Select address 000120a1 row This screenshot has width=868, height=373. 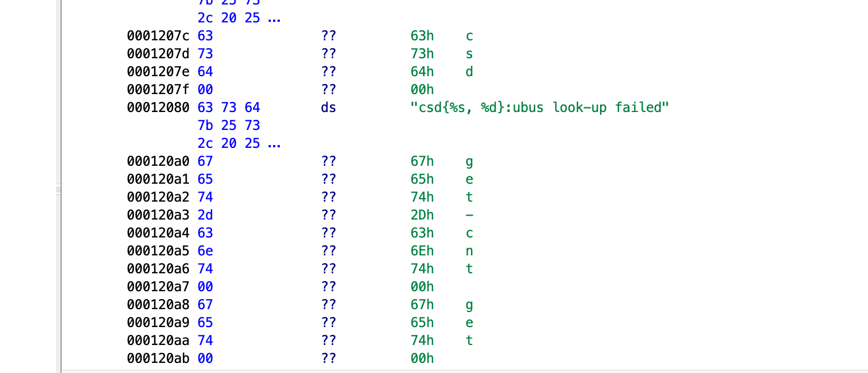point(158,179)
